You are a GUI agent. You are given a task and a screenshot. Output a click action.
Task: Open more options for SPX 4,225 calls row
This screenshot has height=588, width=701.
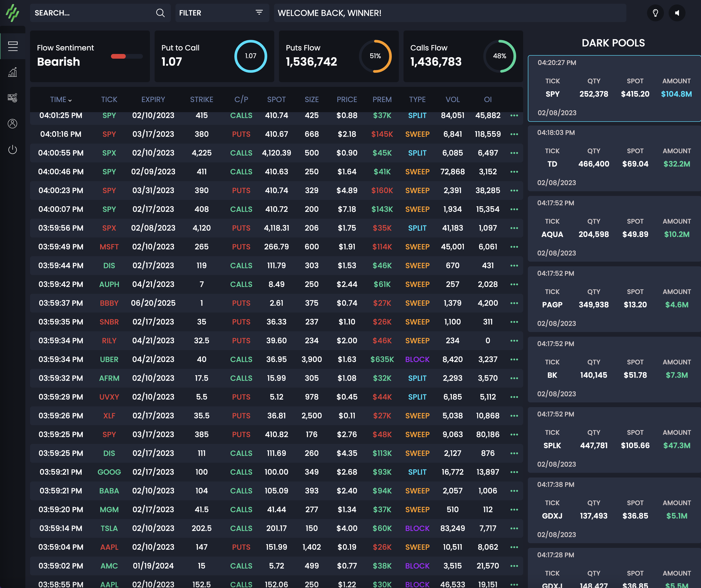[514, 153]
